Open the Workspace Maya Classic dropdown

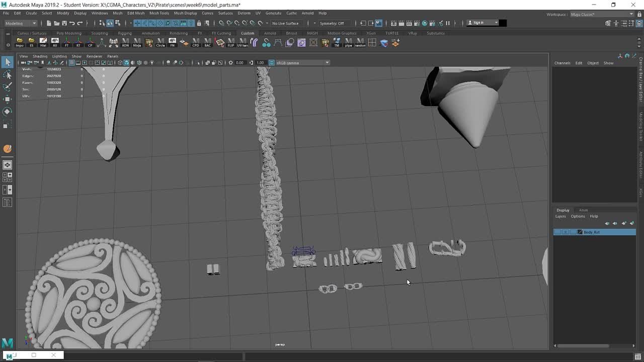coord(602,15)
